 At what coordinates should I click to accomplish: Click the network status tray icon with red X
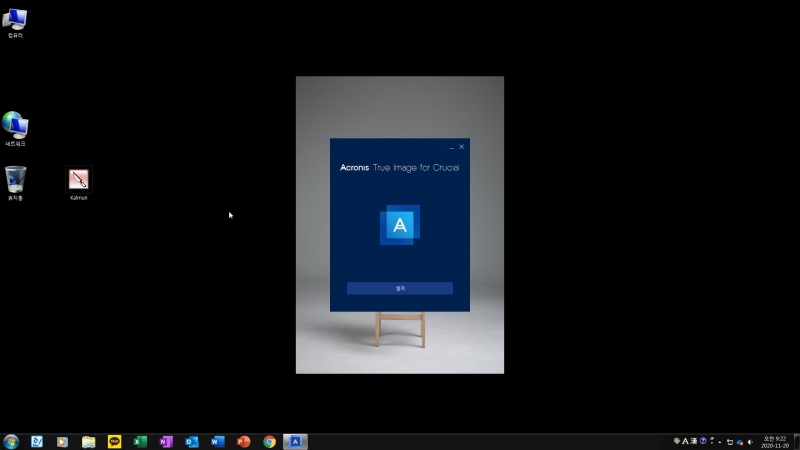740,442
